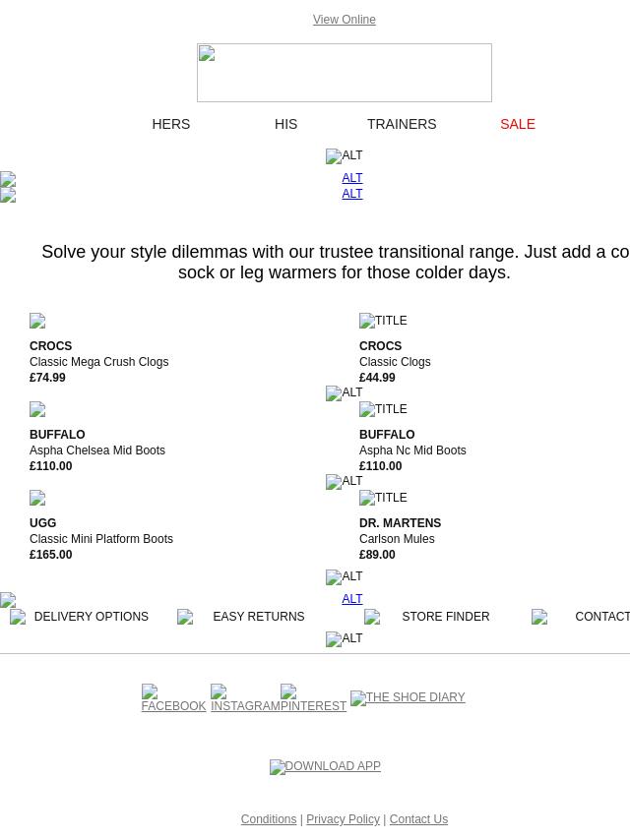The height and width of the screenshot is (840, 630).
Task: Click the £165.00 price
Action: pyautogui.click(x=51, y=555)
